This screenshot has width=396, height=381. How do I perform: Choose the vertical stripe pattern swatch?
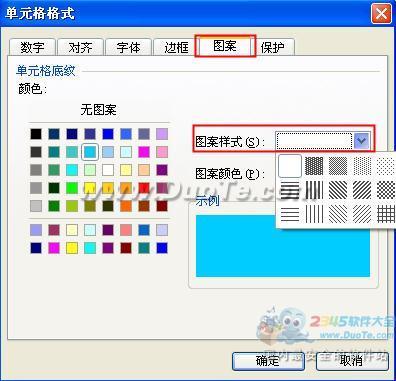click(314, 190)
